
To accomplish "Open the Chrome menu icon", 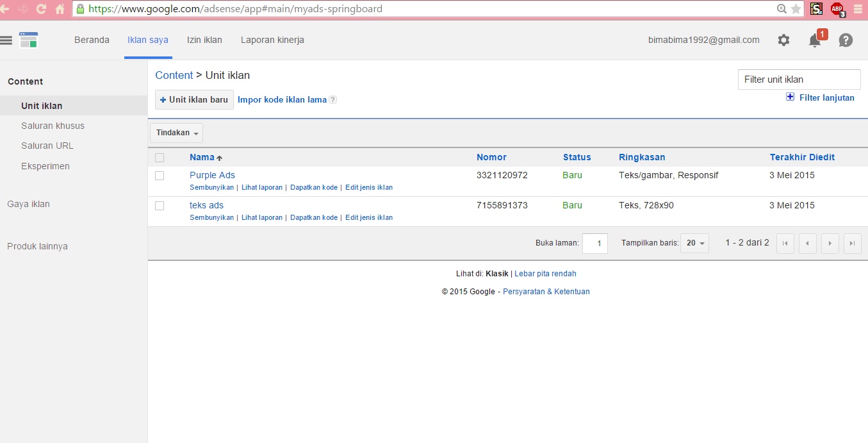I will 858,9.
